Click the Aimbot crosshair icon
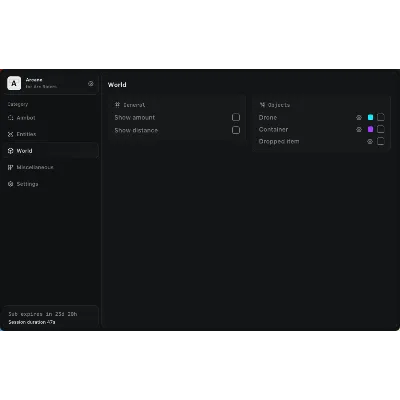This screenshot has height=400, width=400. pos(11,118)
